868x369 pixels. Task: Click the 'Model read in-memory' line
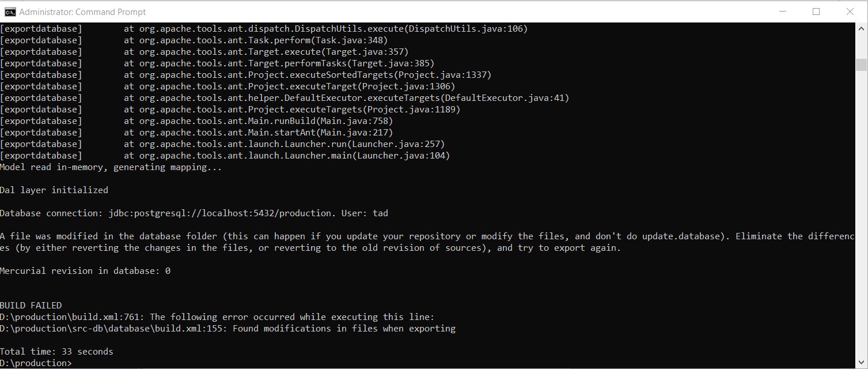pyautogui.click(x=111, y=167)
